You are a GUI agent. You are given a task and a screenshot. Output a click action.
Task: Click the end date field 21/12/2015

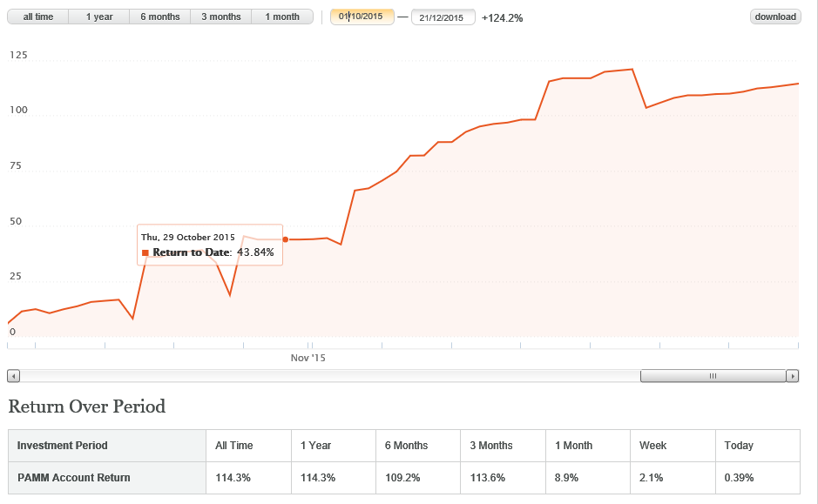click(x=443, y=17)
